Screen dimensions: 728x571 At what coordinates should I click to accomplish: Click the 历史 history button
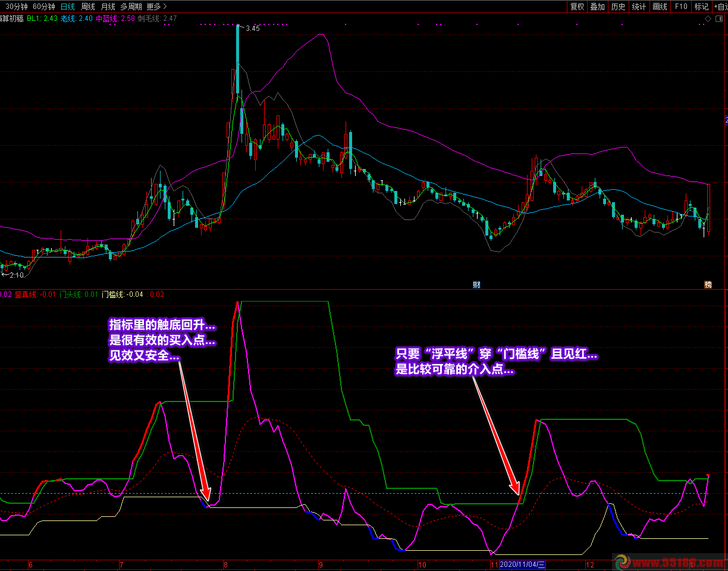pos(619,7)
